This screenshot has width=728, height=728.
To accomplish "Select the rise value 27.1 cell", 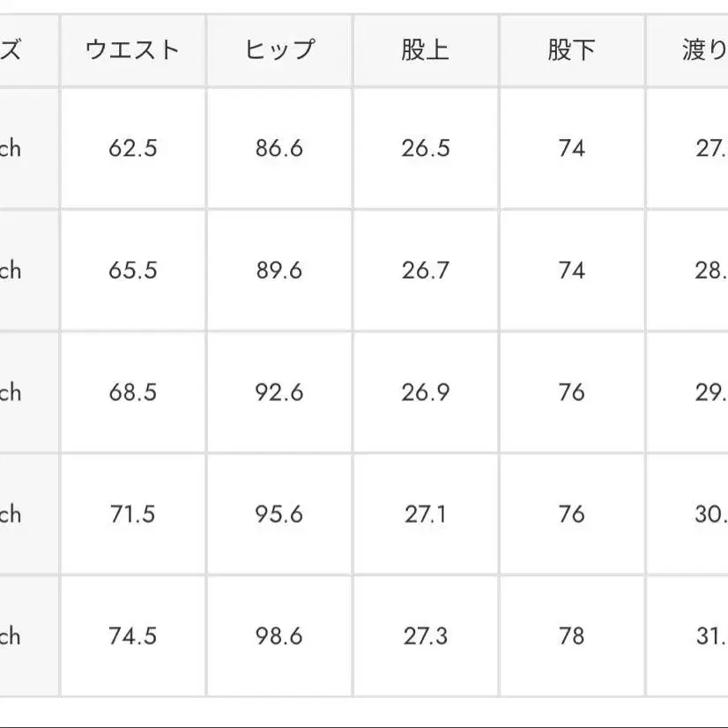I will [x=426, y=514].
